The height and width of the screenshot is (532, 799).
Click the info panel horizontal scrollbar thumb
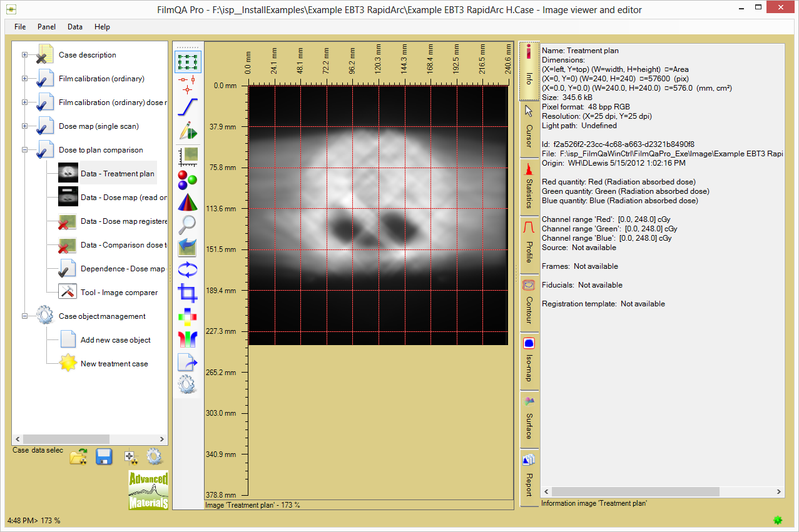coord(635,492)
